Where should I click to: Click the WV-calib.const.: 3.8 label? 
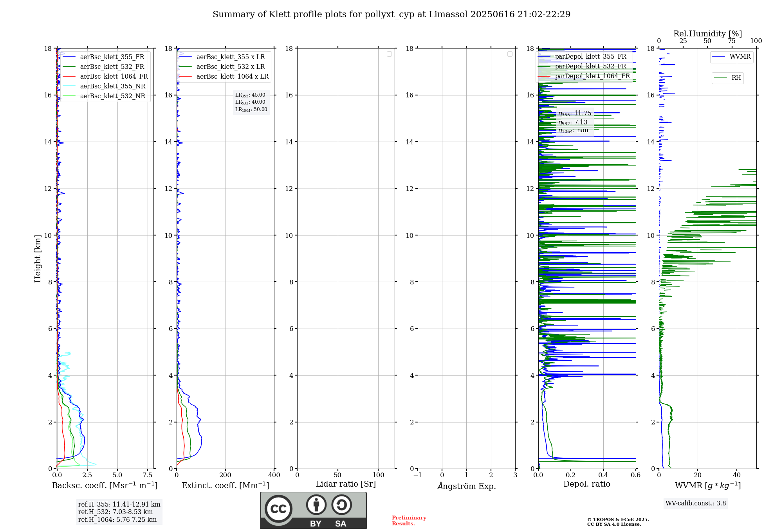point(696,503)
